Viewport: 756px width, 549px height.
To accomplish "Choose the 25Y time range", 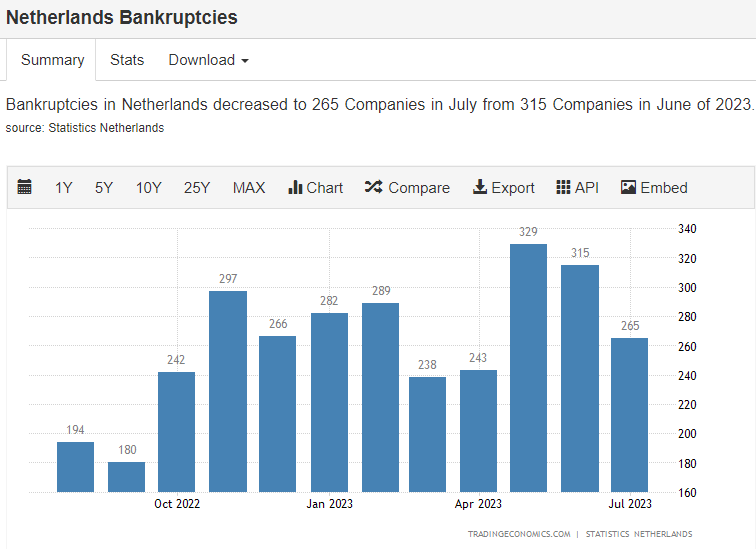I will point(197,187).
